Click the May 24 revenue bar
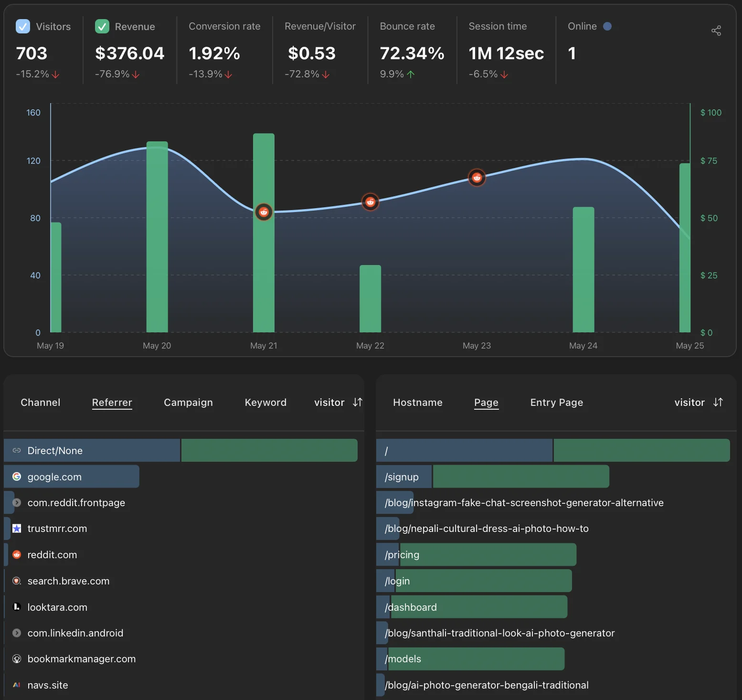The width and height of the screenshot is (742, 700). pyautogui.click(x=583, y=269)
